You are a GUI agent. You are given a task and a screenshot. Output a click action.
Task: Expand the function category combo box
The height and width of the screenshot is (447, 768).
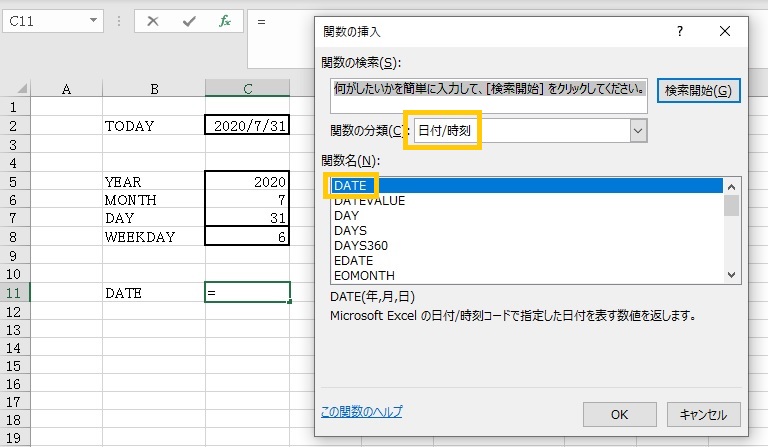tap(638, 130)
